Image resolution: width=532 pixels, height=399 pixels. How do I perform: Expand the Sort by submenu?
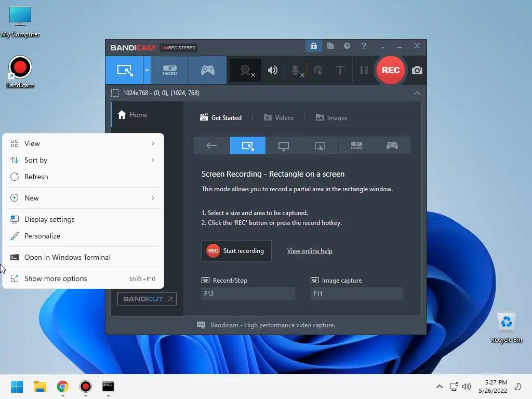click(83, 160)
